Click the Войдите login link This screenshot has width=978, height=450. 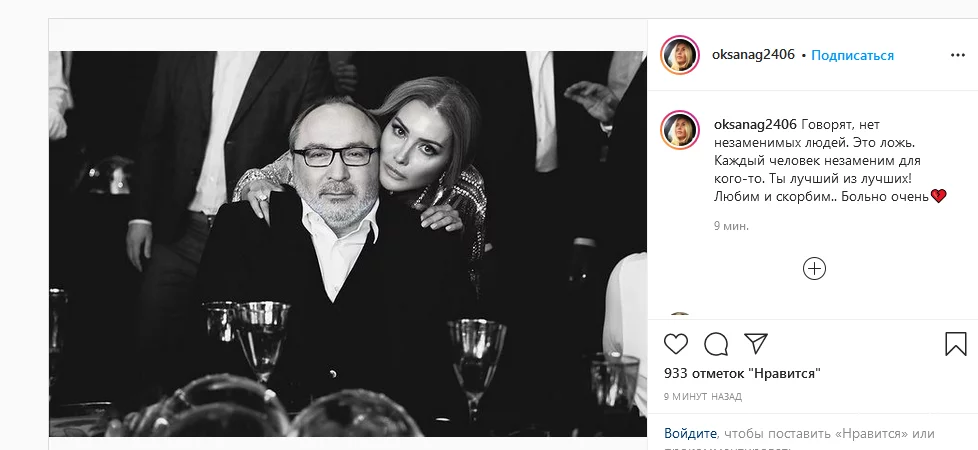pos(691,433)
